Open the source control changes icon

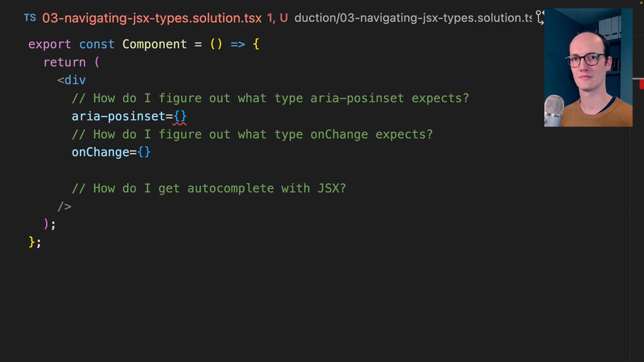[539, 18]
